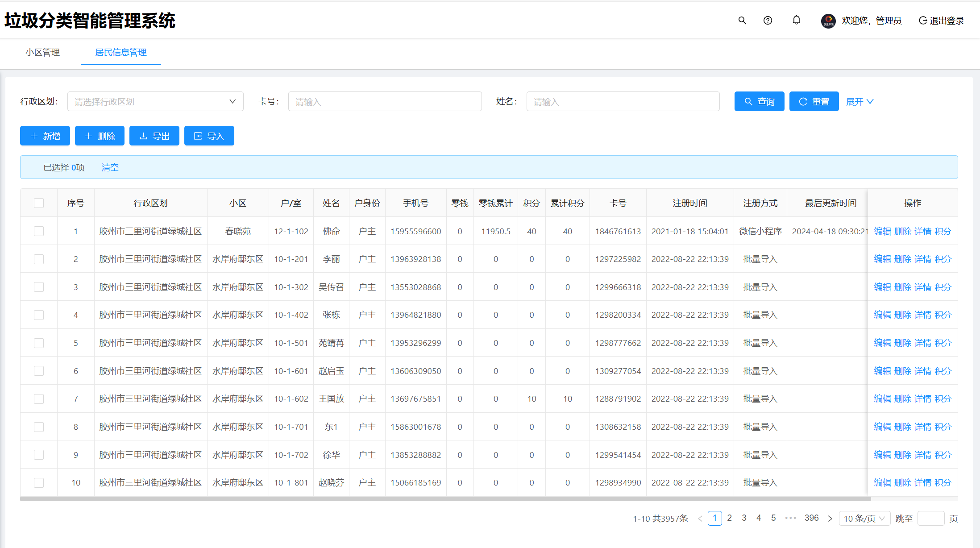Go to next page arrow in pagination
Screen dimensions: 980x548
pyautogui.click(x=830, y=519)
